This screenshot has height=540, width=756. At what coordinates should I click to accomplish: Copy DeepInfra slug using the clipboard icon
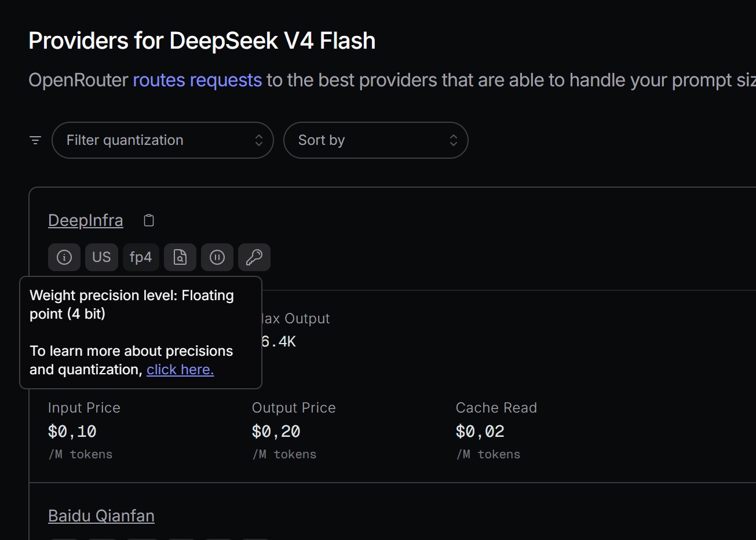pyautogui.click(x=149, y=220)
